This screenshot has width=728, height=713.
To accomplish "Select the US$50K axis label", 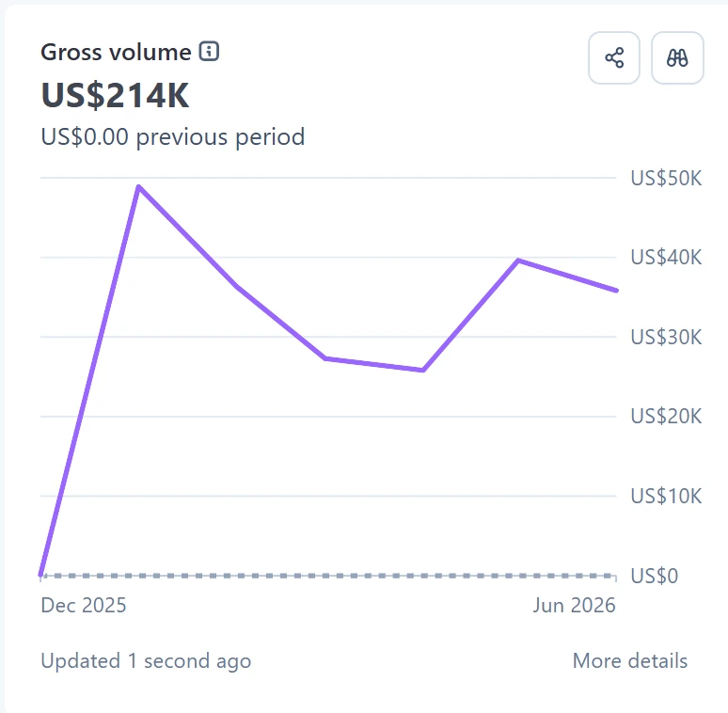I will pyautogui.click(x=666, y=179).
